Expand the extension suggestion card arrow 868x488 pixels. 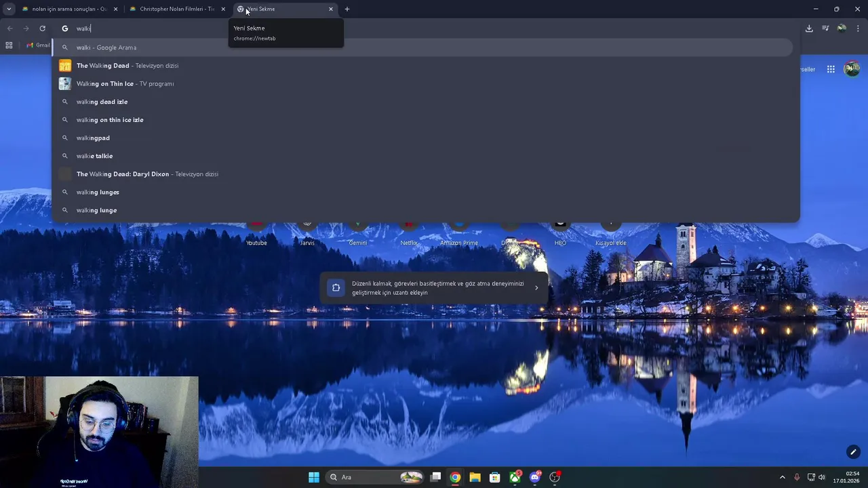pos(536,288)
